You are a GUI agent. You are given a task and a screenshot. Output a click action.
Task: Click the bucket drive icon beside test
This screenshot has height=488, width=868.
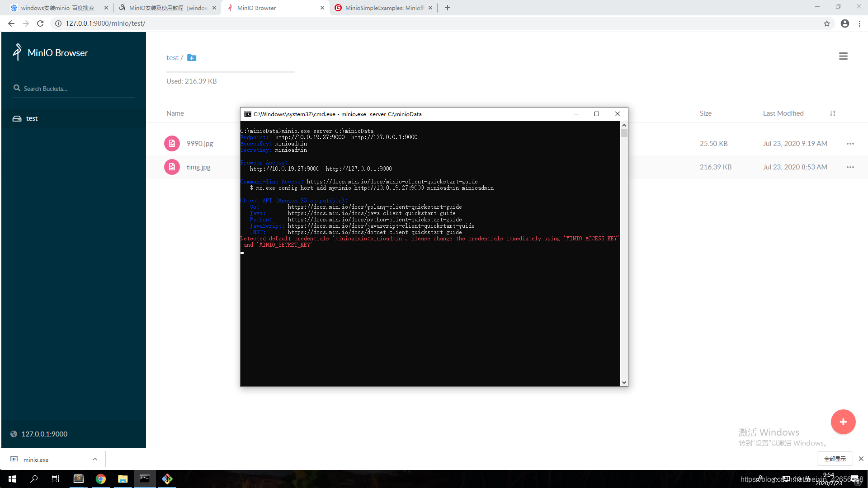pos(17,118)
